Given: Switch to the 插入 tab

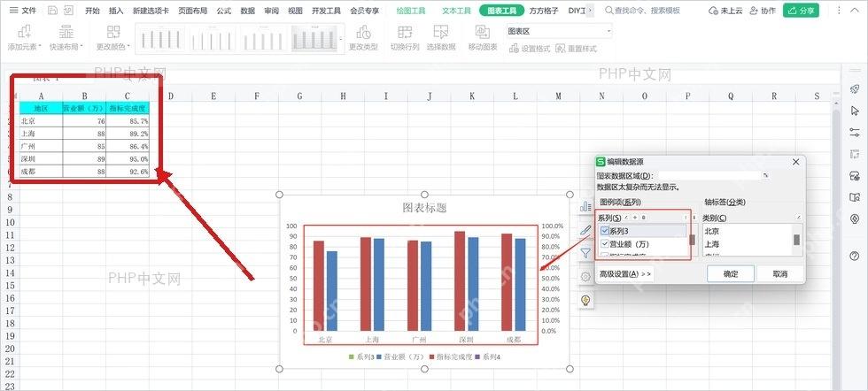Looking at the screenshot, I should (x=116, y=11).
